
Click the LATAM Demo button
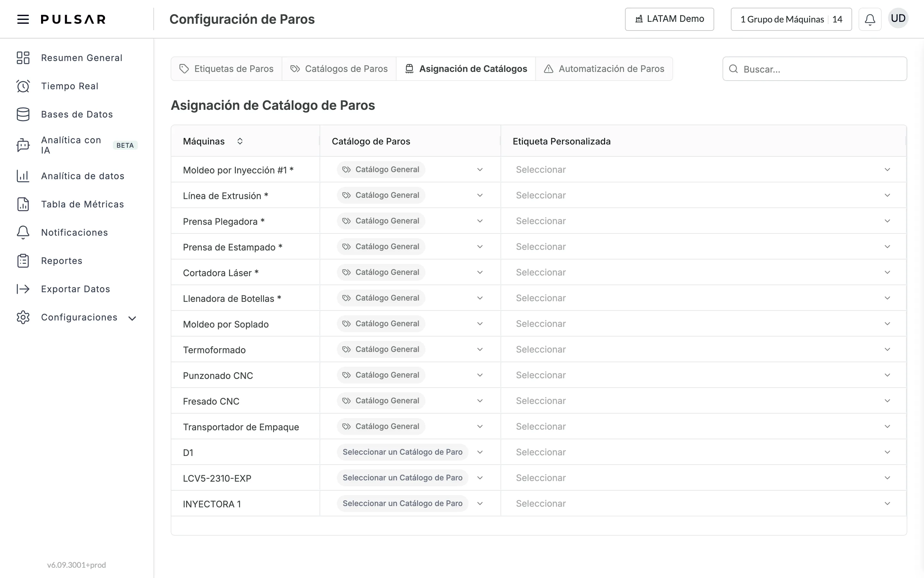pyautogui.click(x=669, y=19)
